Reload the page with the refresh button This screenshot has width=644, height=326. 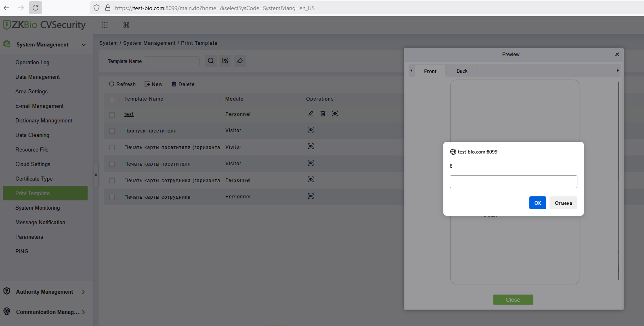tap(36, 8)
